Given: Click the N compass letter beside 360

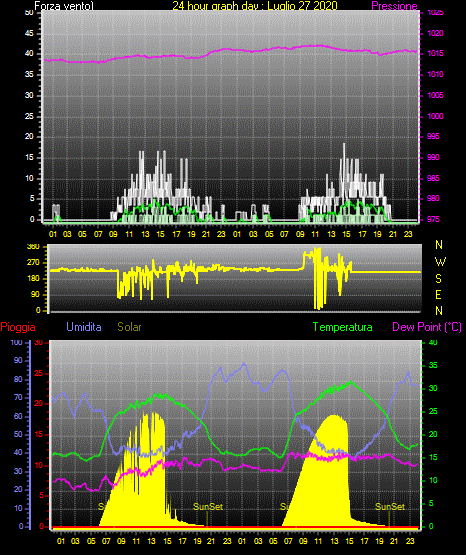Looking at the screenshot, I should click(x=439, y=245).
